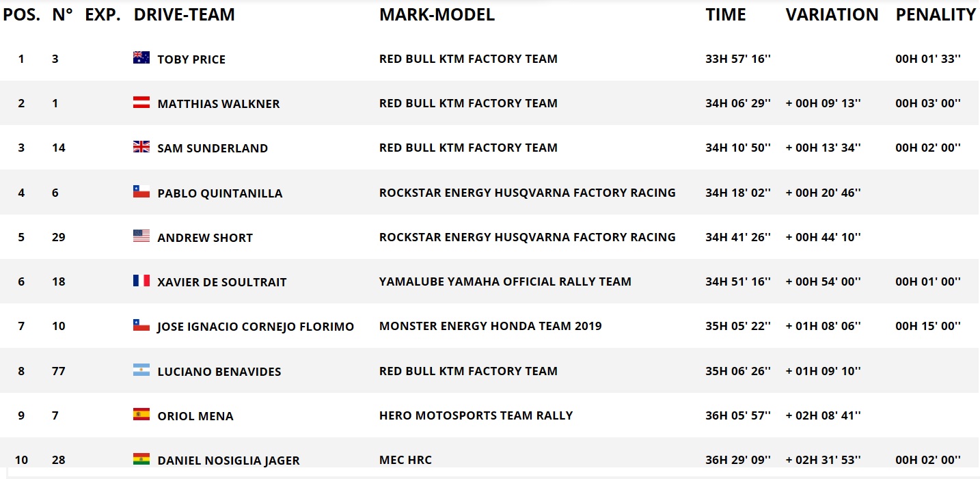The width and height of the screenshot is (980, 479).
Task: Select rider Jose Ignacio Cornejo Florimo
Action: 256,327
